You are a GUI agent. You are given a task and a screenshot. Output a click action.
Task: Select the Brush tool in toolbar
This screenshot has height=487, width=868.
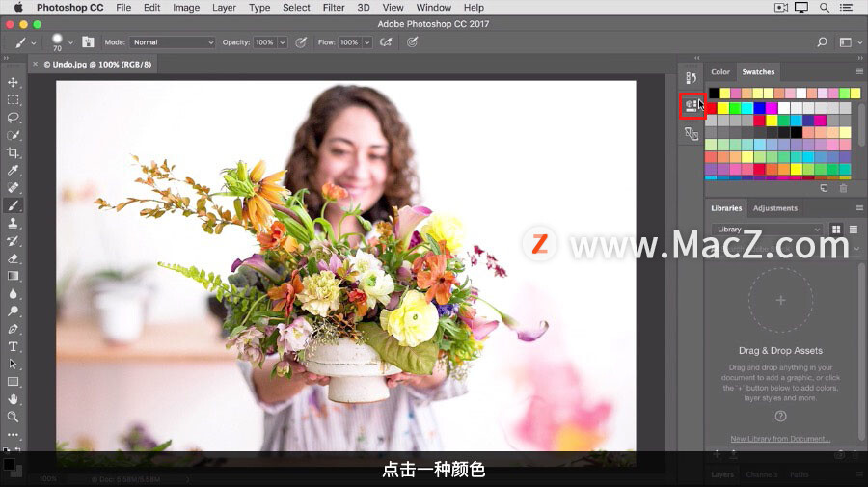pyautogui.click(x=13, y=205)
